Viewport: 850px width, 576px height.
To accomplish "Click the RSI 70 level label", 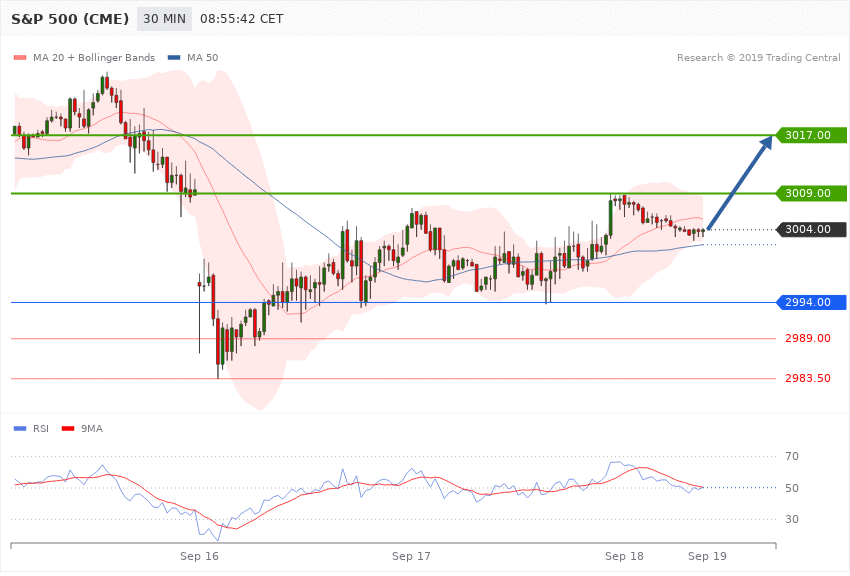I will (x=792, y=456).
